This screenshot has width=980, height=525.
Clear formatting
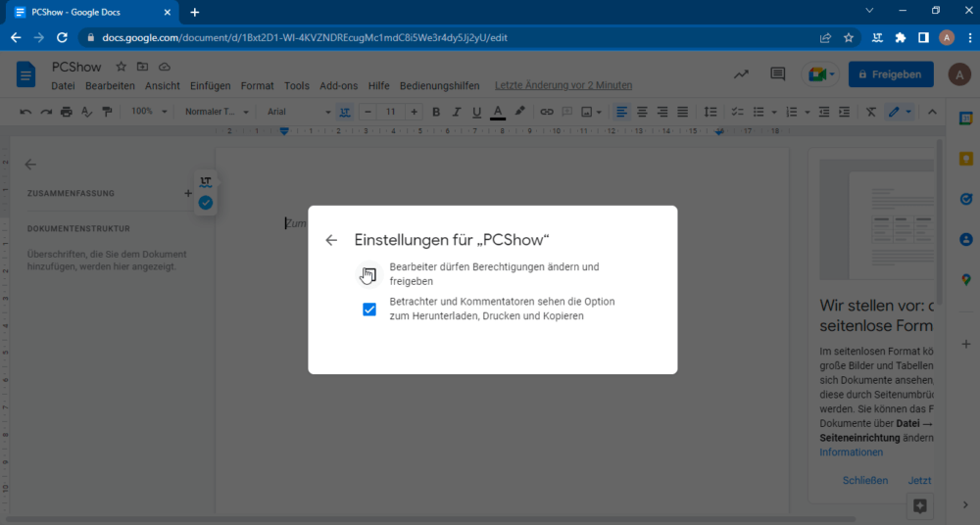click(x=870, y=112)
